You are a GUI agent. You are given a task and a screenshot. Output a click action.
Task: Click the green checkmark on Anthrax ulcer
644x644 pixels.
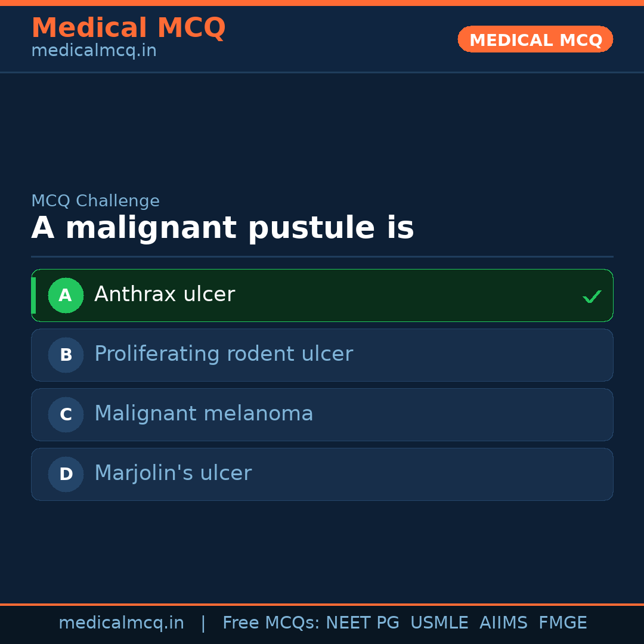592,295
